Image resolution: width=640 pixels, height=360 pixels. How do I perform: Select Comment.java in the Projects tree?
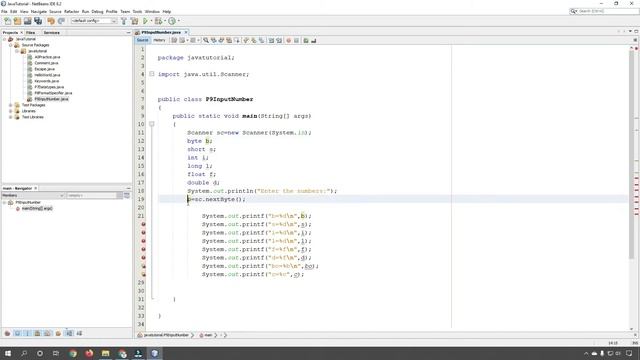click(46, 63)
